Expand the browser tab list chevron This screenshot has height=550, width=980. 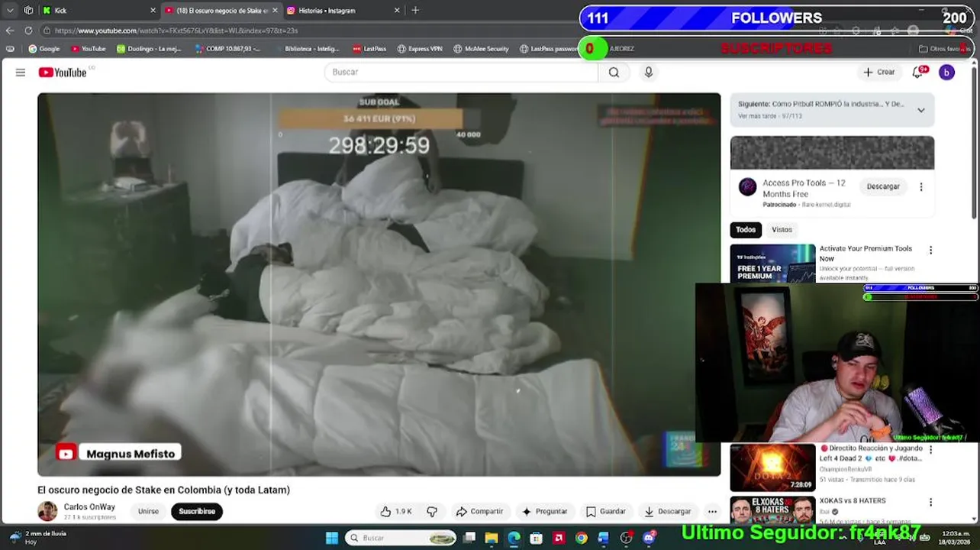click(x=10, y=11)
